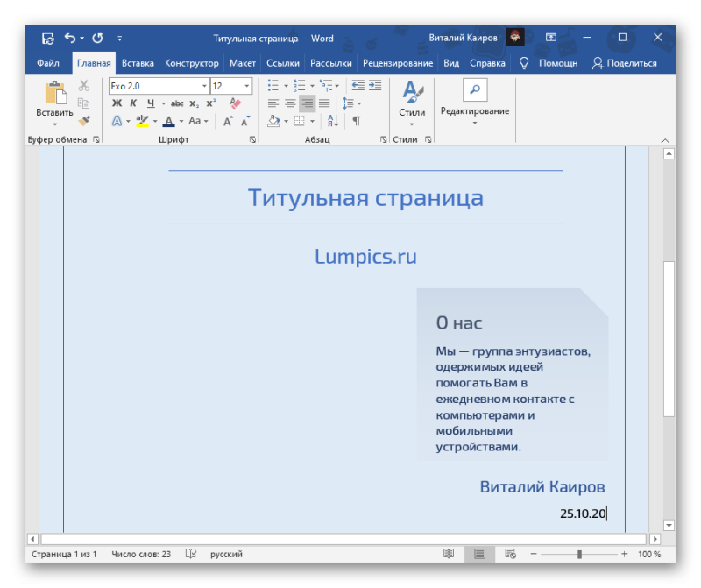The height and width of the screenshot is (588, 701).
Task: Click the font color A button
Action: [168, 121]
